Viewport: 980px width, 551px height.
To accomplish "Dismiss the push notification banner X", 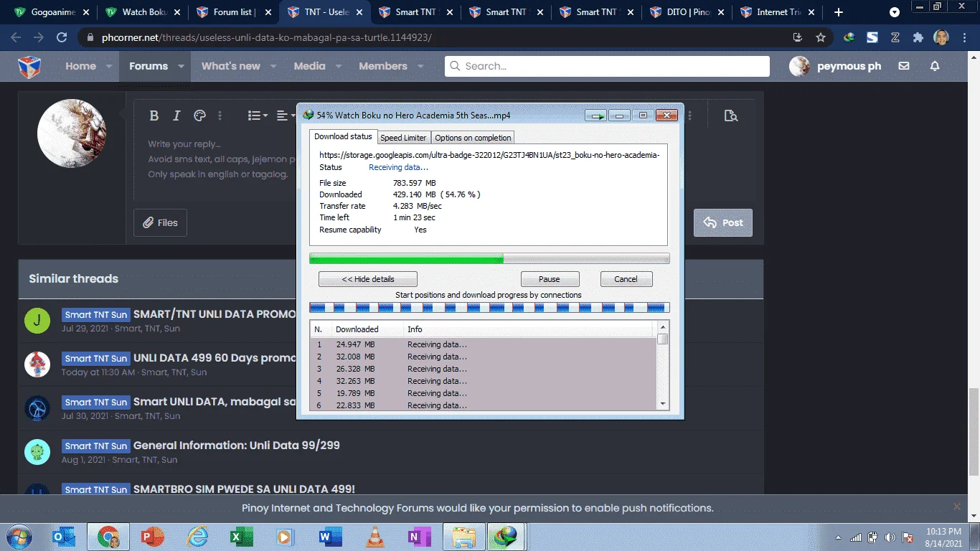I will [957, 507].
